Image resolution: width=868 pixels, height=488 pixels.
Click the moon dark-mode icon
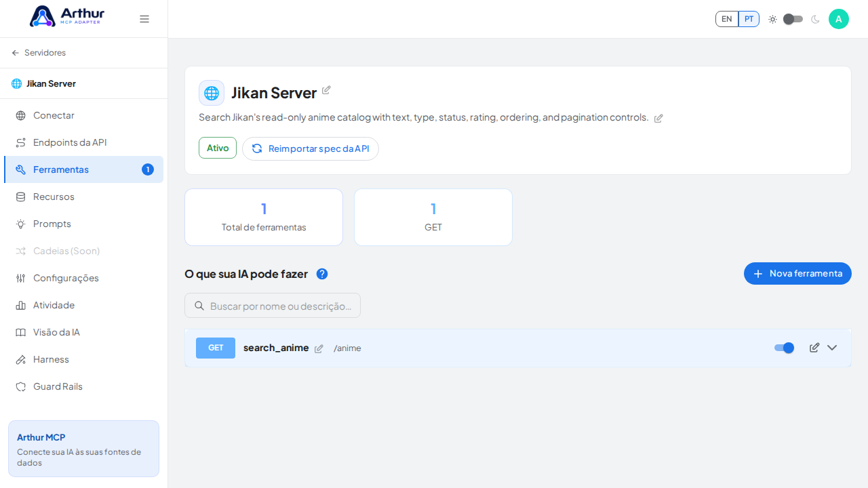pos(815,19)
